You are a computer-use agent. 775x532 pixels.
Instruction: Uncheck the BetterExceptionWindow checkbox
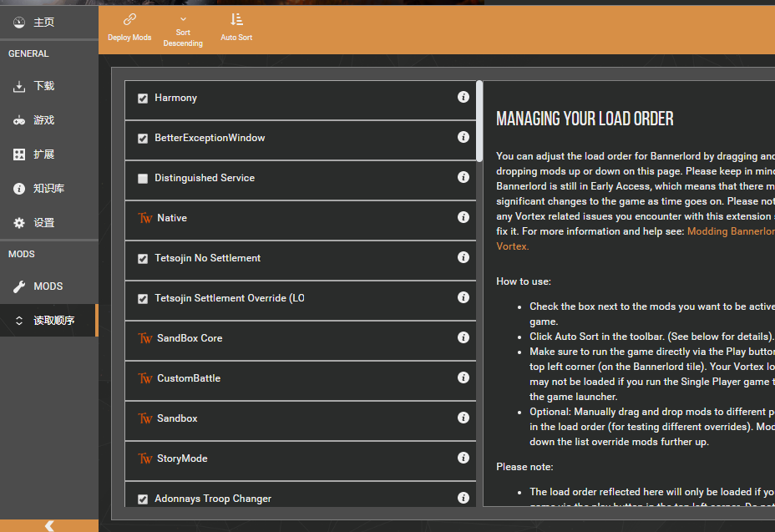[x=143, y=139]
